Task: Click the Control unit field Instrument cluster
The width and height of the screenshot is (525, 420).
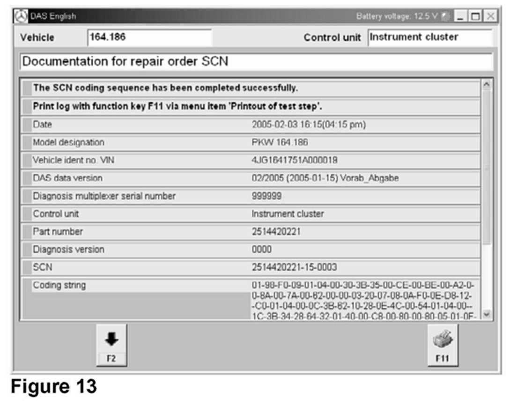Action: tap(429, 37)
